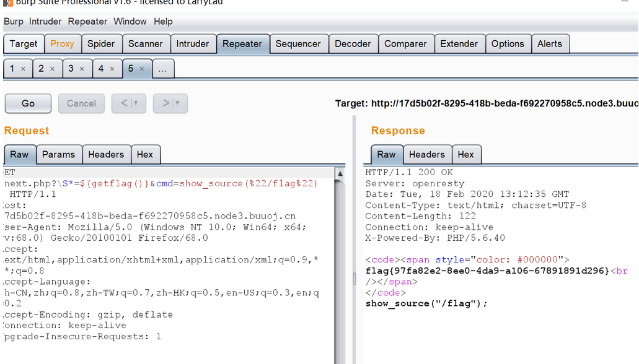This screenshot has height=364, width=639.
Task: Open the Response Hex tab
Action: pos(466,155)
